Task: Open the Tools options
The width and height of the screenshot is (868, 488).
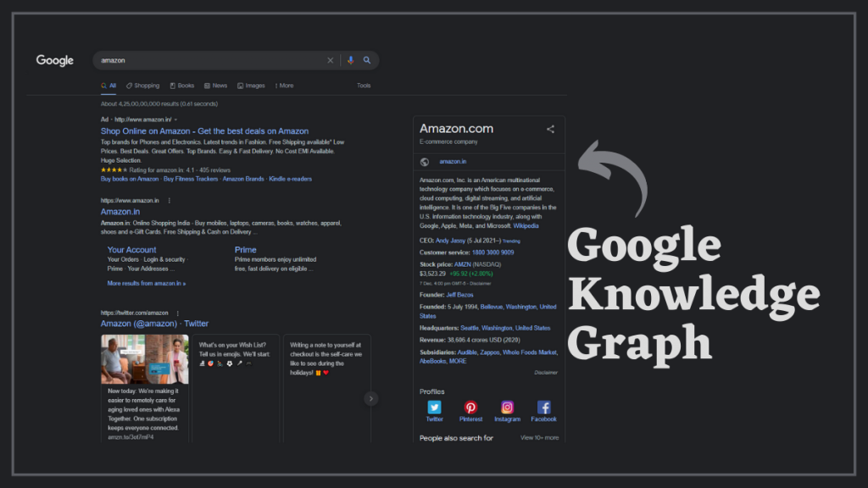Action: pyautogui.click(x=364, y=86)
